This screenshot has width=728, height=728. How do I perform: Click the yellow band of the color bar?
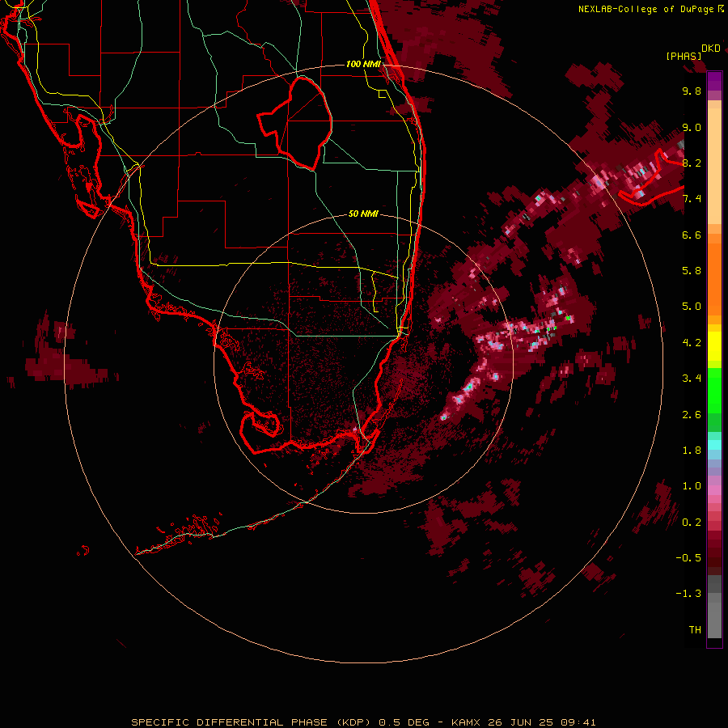tap(714, 346)
